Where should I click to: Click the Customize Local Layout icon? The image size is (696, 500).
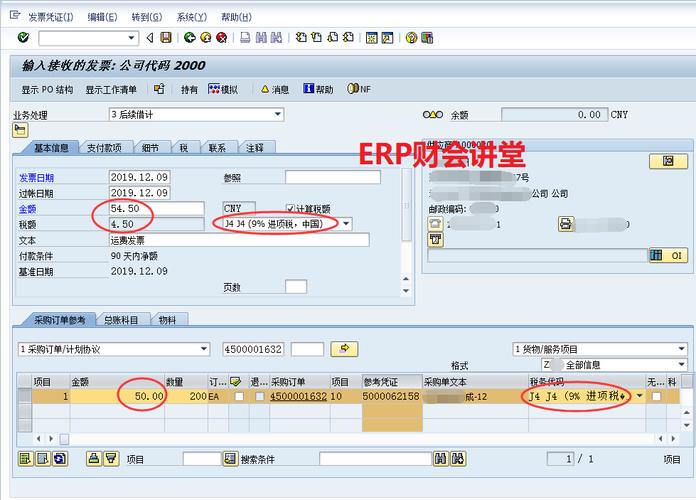[x=427, y=38]
